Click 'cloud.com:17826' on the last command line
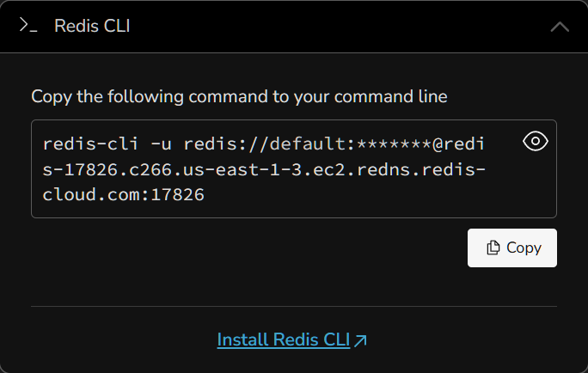The width and height of the screenshot is (588, 373). tap(124, 194)
